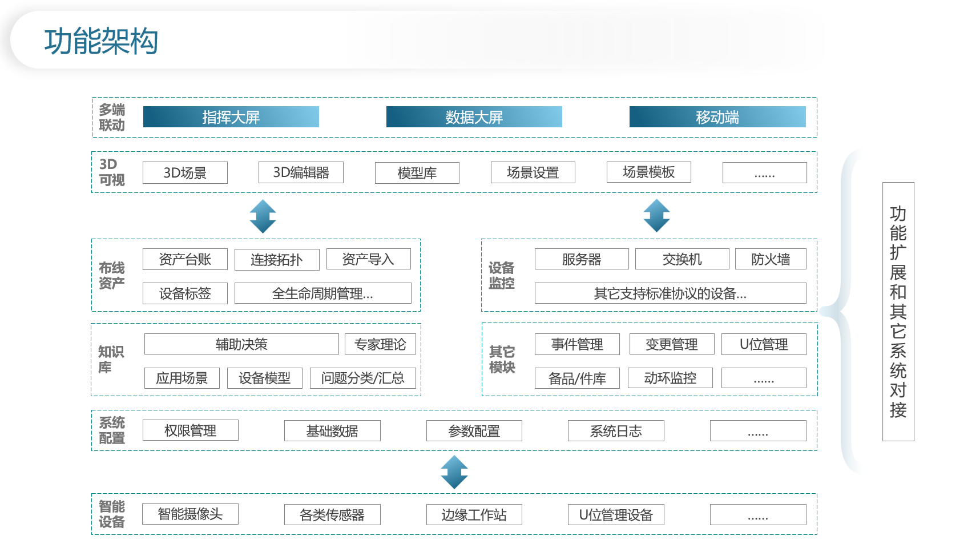The image size is (980, 552).
Task: Select the 模型库 box
Action: (417, 173)
